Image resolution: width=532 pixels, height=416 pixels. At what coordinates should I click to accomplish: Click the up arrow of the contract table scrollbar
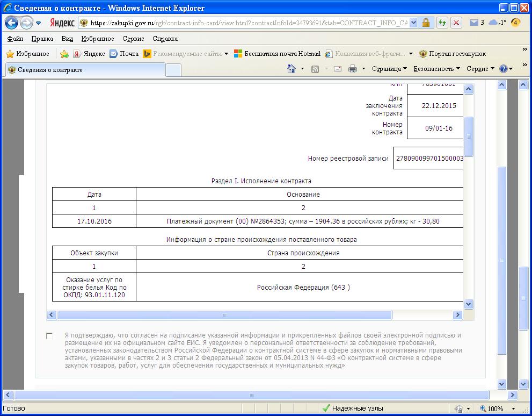point(469,89)
